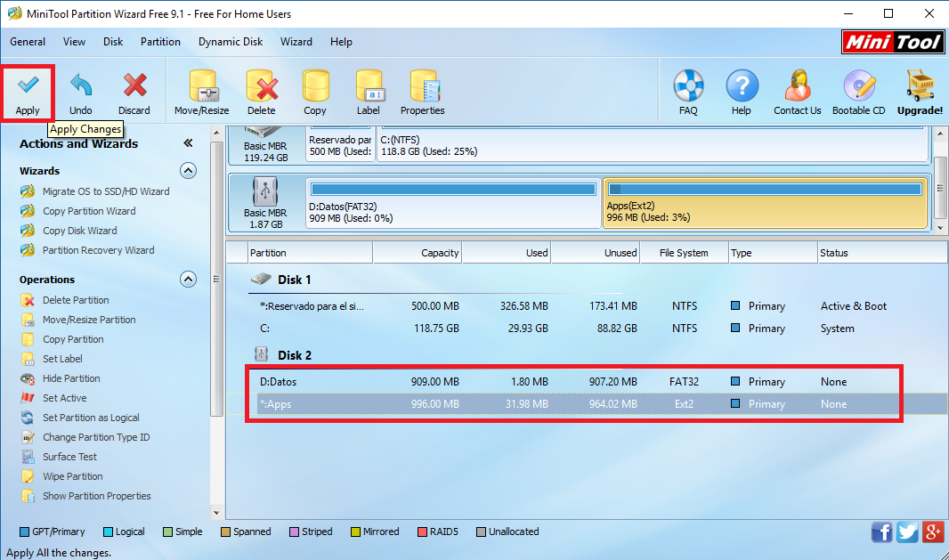Choose Set Partition as Logical
Screen dimensions: 949x560
(80, 418)
